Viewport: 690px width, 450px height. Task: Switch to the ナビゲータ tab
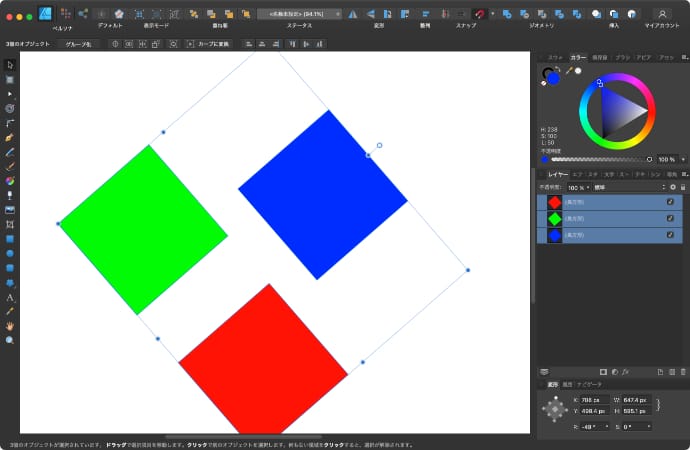tap(590, 384)
